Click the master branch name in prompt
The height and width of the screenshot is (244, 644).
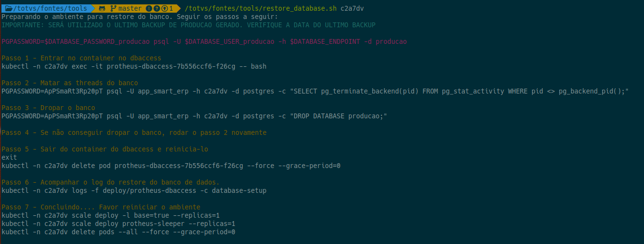click(129, 9)
